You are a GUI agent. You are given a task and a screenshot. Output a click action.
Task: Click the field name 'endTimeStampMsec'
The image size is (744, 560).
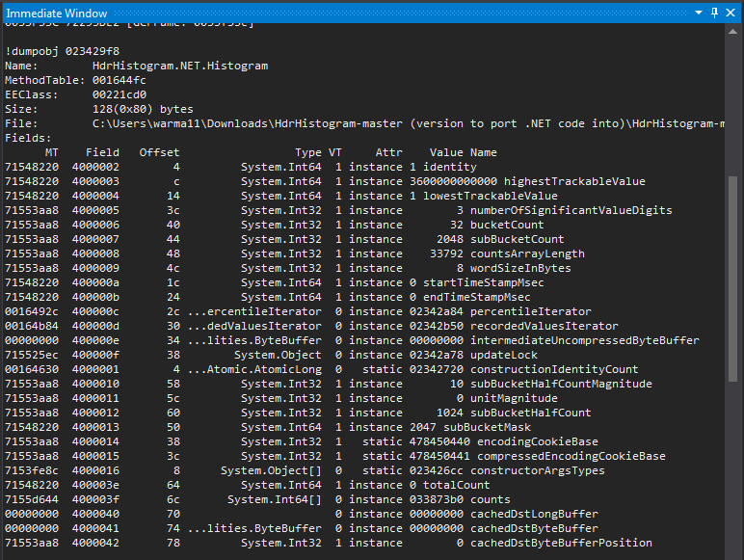pyautogui.click(x=477, y=298)
